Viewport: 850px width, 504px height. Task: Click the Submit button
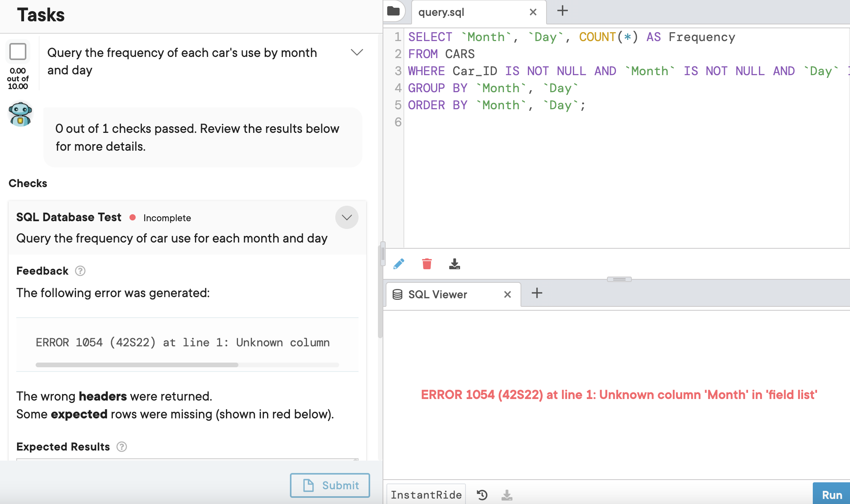330,485
